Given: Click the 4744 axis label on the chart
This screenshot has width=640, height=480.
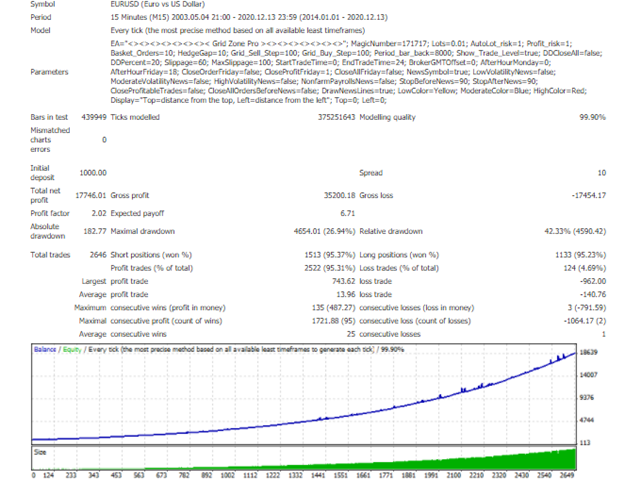Looking at the screenshot, I should click(587, 420).
